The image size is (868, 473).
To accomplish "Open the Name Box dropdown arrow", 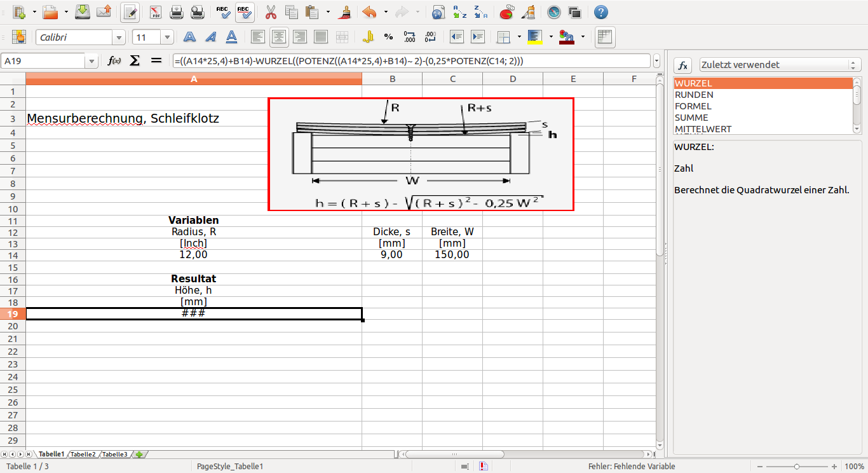I will (92, 61).
